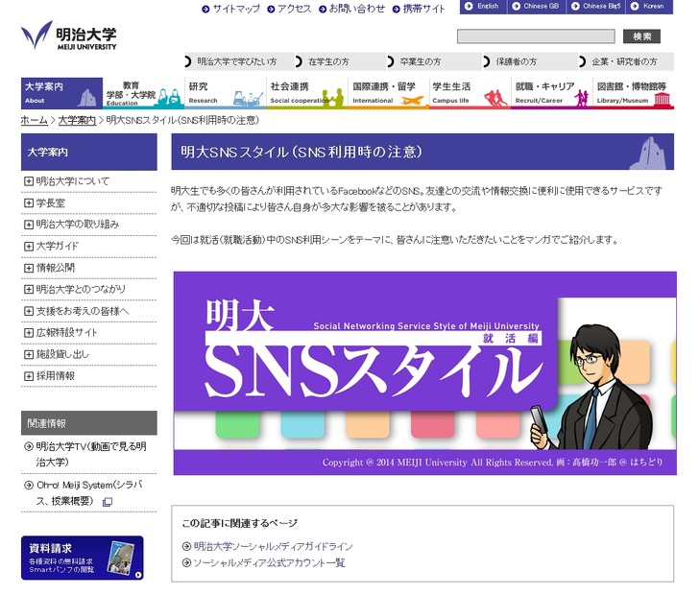The image size is (700, 595).
Task: Focus the site search input field
Action: 536,36
